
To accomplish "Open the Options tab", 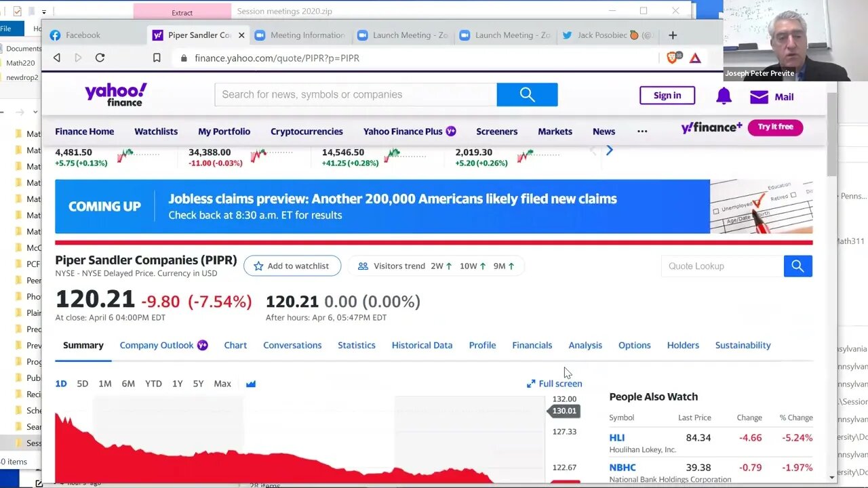I will coord(635,345).
